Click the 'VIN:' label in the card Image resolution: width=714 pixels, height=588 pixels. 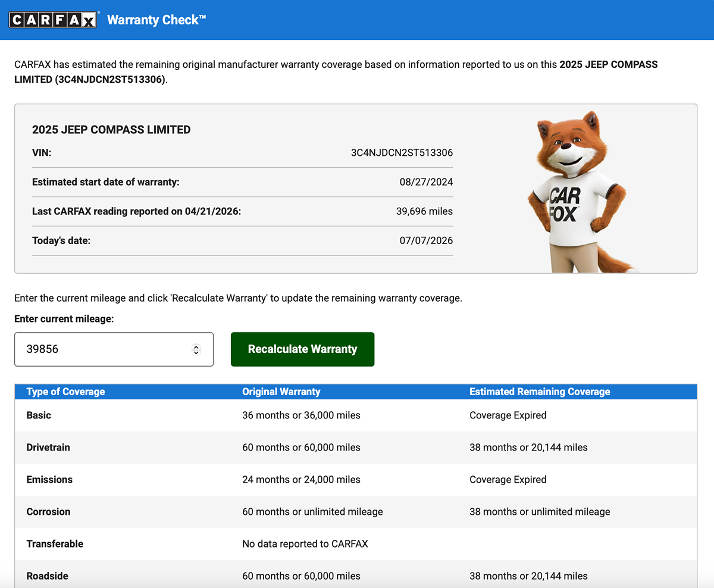click(42, 153)
